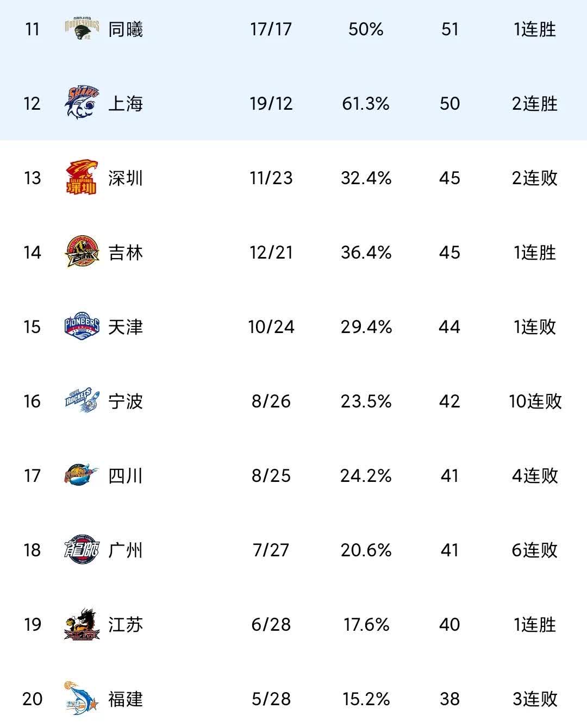This screenshot has width=587, height=728.
Task: Tap team name 深圳
Action: [x=126, y=178]
